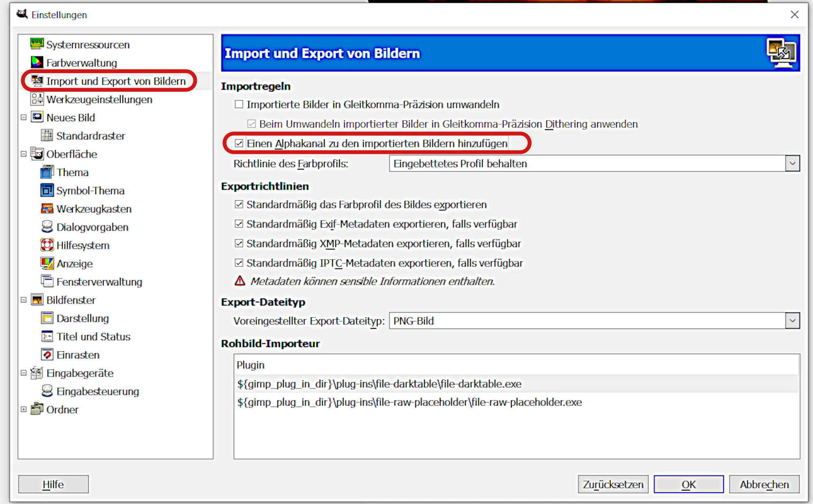Viewport: 813px width, 504px height.
Task: Select the Farbverwaltung color icon
Action: [37, 62]
